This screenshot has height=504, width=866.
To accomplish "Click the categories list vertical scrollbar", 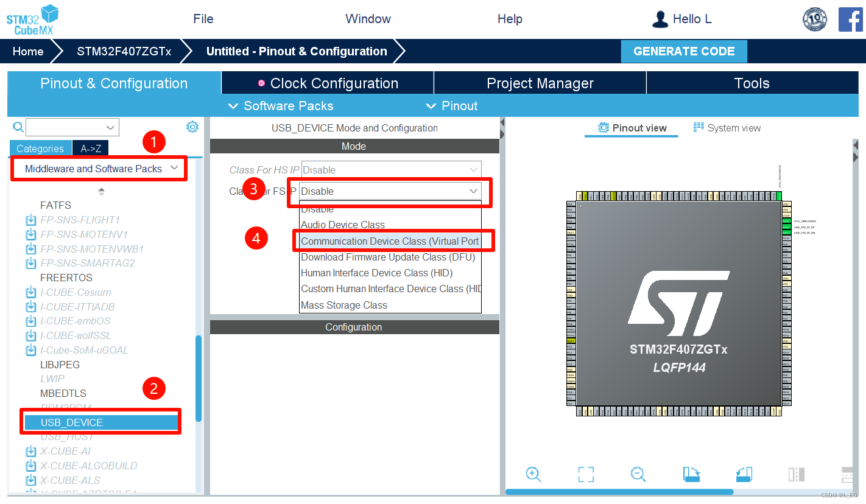I will [199, 378].
